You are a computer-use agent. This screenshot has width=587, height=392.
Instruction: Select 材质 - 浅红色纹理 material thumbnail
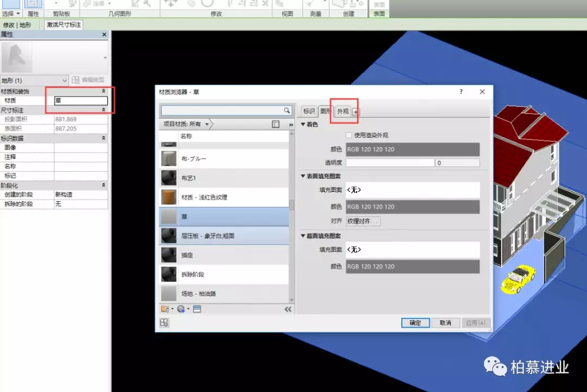click(x=169, y=197)
